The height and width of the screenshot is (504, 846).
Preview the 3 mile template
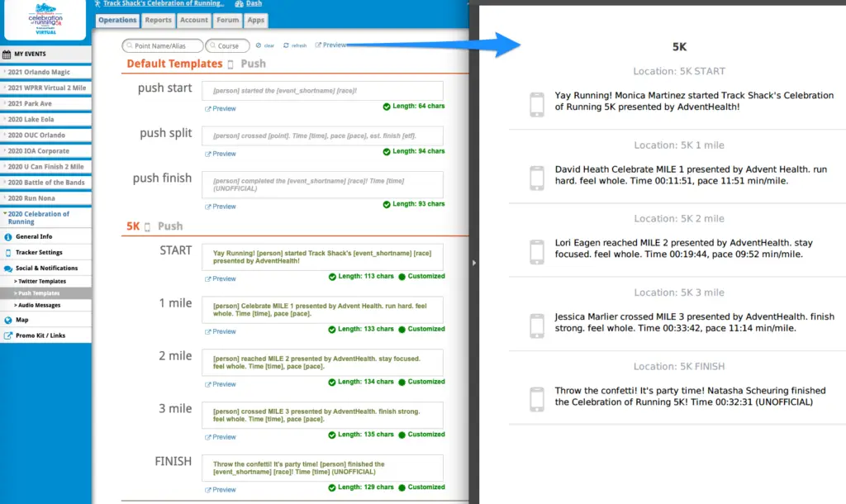click(x=221, y=437)
